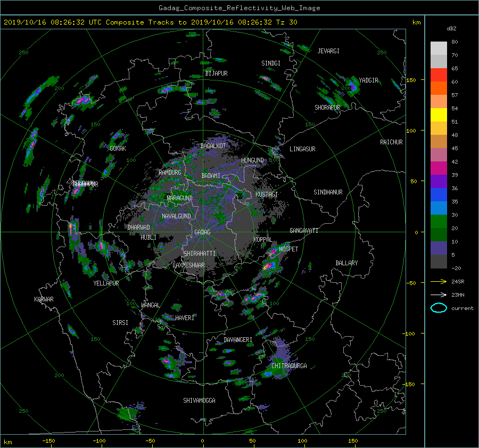Viewport: 479px width, 448px height.
Task: Click the bright green 30 dBZ swatch
Action: 439,221
